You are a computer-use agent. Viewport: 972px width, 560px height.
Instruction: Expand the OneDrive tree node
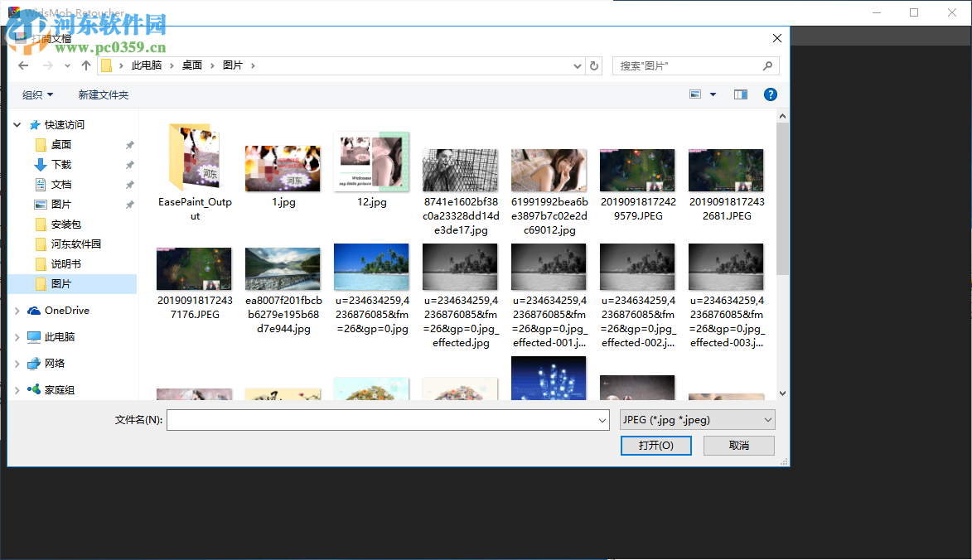point(17,313)
